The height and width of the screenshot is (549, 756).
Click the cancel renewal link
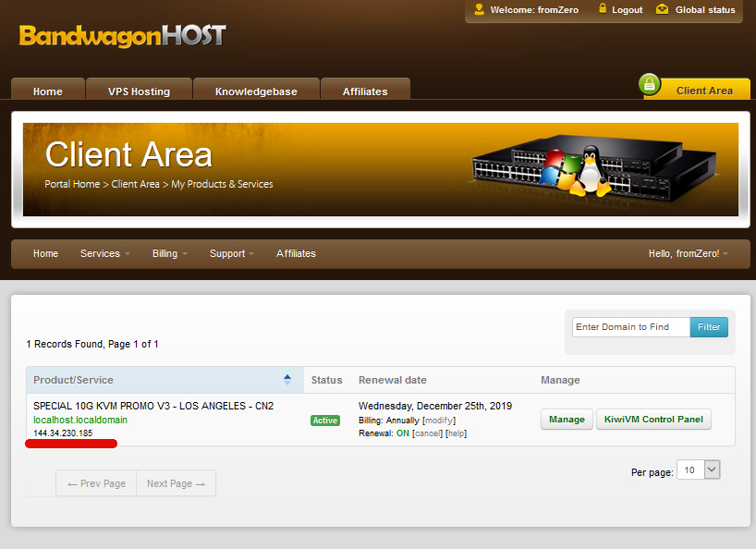427,433
